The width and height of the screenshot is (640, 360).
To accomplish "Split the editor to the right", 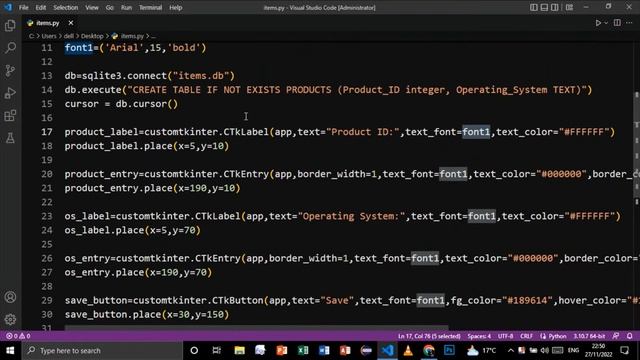I will tap(617, 23).
